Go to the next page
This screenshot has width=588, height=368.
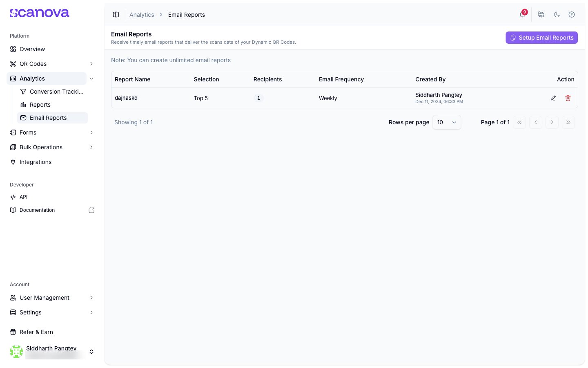pos(552,122)
